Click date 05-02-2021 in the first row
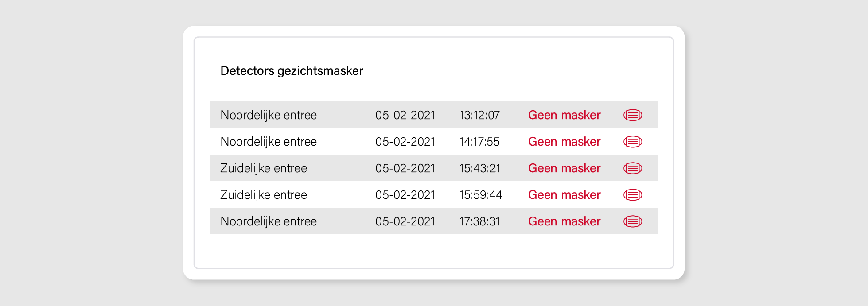This screenshot has width=868, height=306. 405,115
